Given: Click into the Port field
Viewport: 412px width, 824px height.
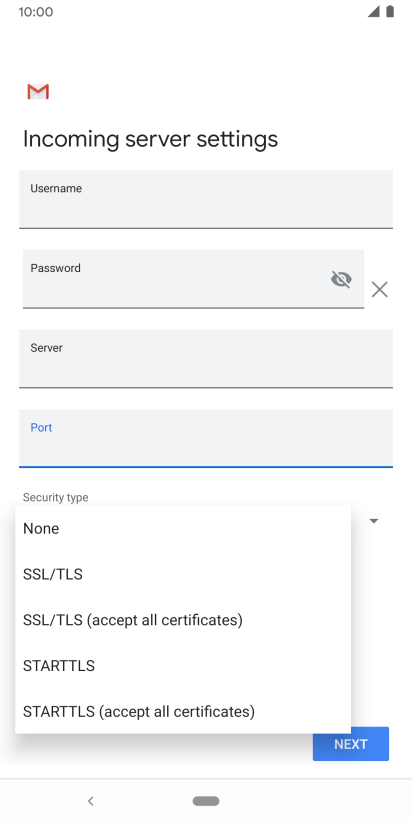Looking at the screenshot, I should (206, 438).
